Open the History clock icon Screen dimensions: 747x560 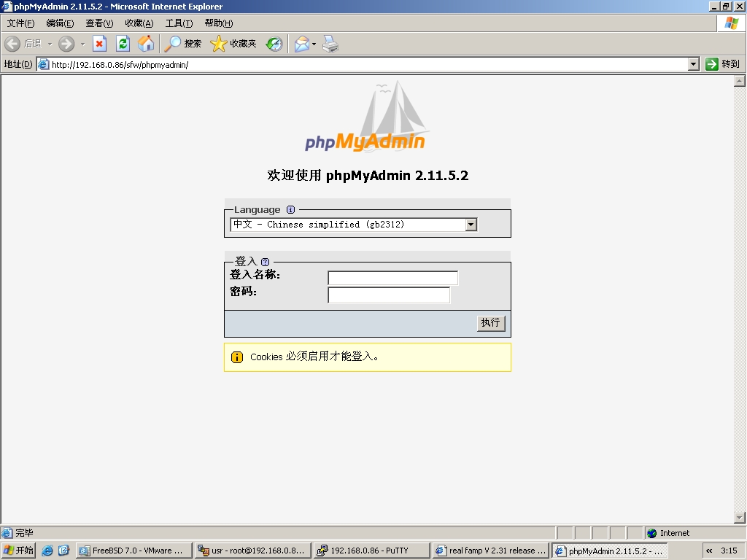click(x=274, y=44)
